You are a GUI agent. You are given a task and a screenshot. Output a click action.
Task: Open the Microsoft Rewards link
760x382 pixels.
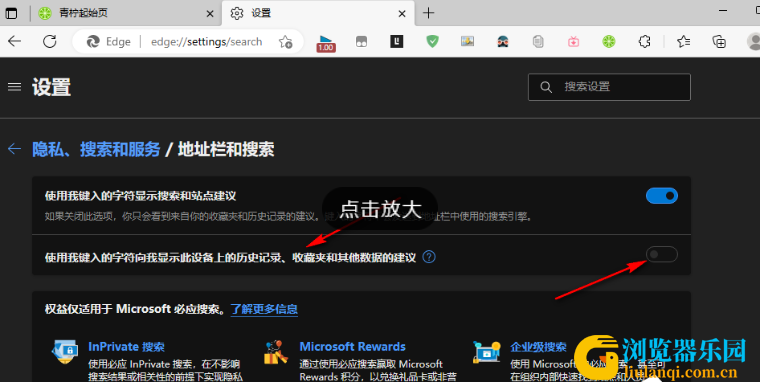352,347
